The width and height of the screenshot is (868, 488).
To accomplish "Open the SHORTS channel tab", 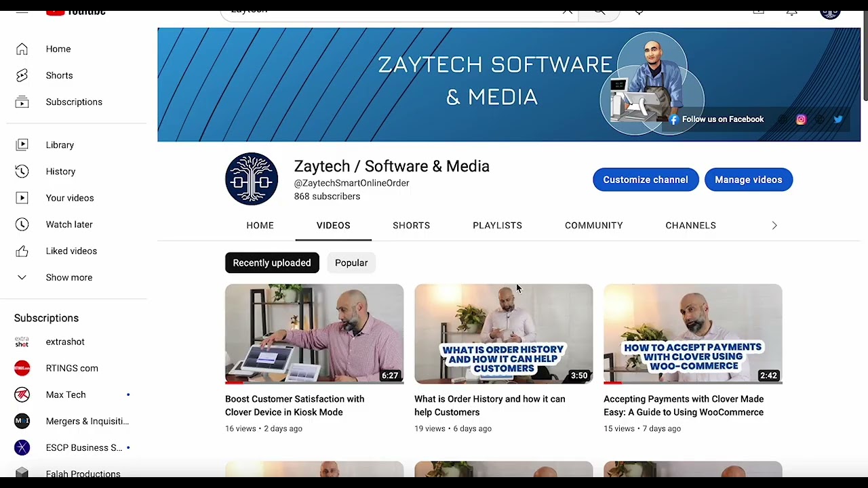I will pos(411,225).
